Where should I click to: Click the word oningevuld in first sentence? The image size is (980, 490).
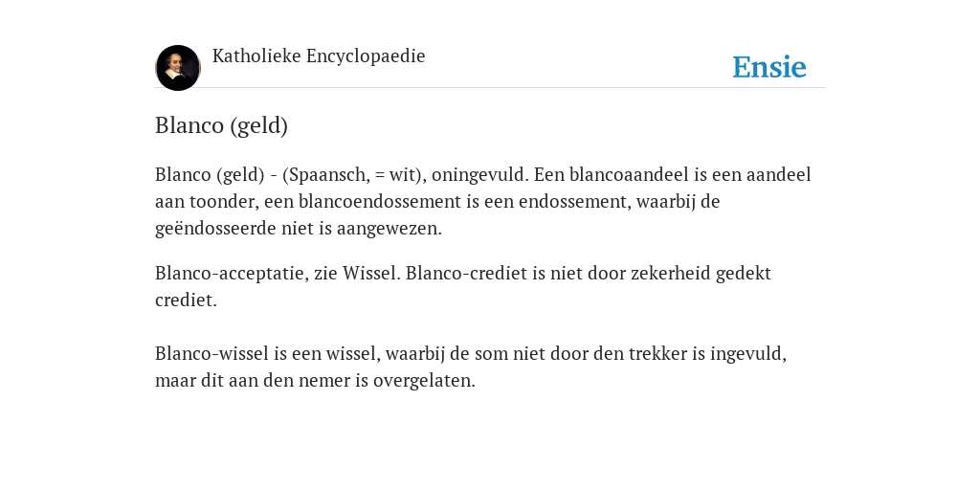pos(480,175)
